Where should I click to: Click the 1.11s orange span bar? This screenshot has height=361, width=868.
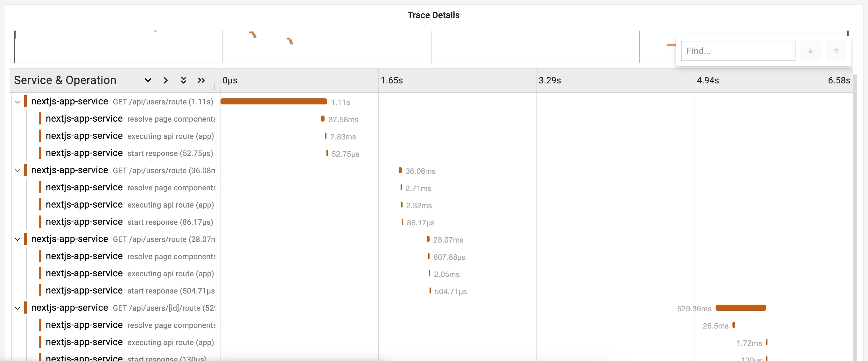pyautogui.click(x=274, y=102)
